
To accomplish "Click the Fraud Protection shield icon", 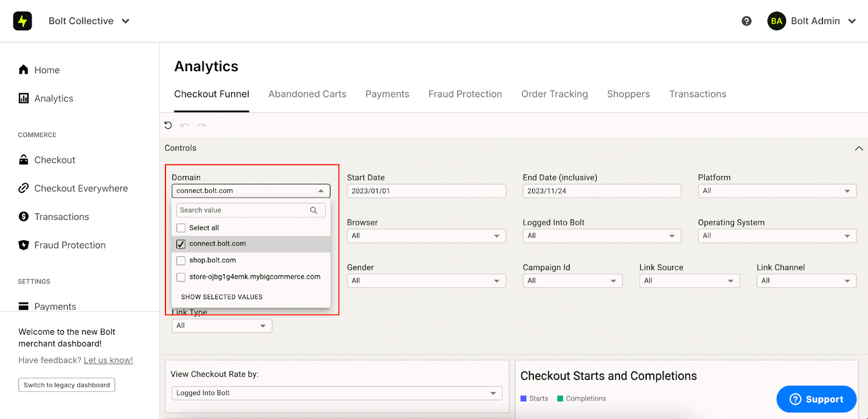I will 23,245.
